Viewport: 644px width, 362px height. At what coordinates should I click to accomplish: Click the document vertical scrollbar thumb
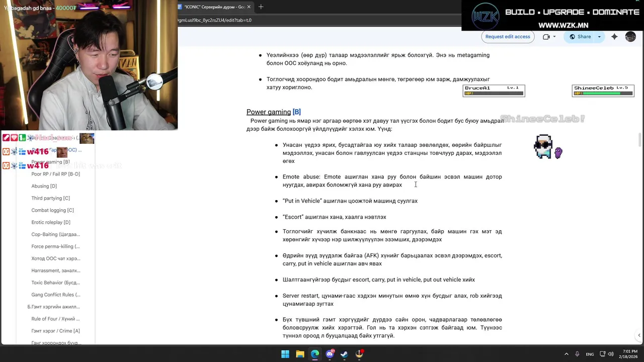pyautogui.click(x=639, y=139)
